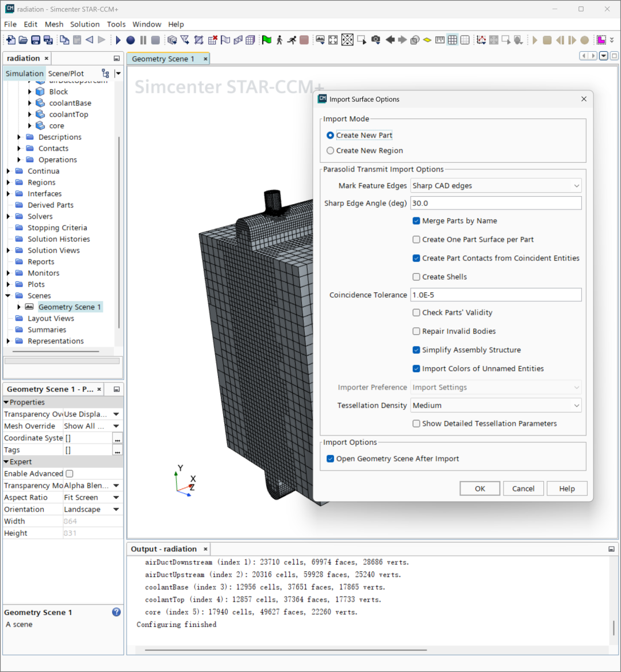Click the Create Plot graph icon
621x672 pixels.
(x=481, y=40)
